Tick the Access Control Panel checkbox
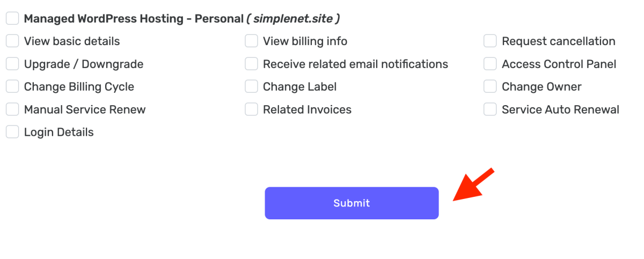 (x=490, y=64)
